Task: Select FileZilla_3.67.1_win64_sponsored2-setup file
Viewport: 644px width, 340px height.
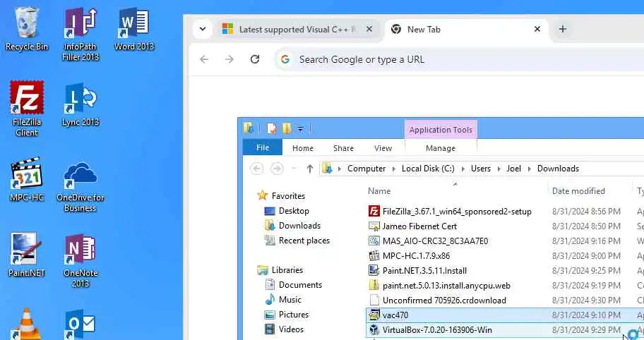Action: click(457, 212)
